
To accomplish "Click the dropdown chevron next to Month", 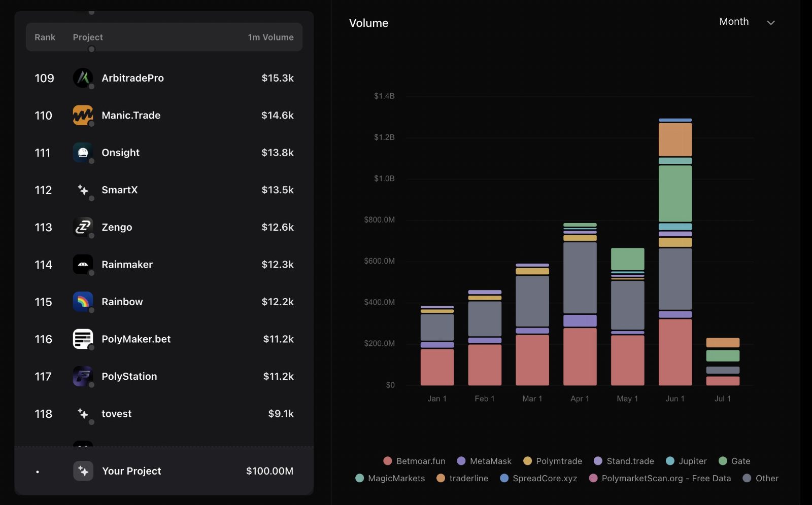I will click(771, 23).
